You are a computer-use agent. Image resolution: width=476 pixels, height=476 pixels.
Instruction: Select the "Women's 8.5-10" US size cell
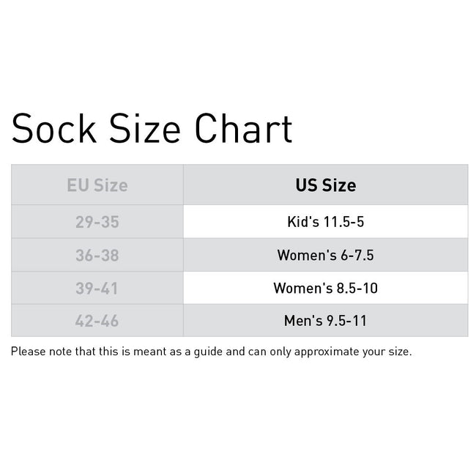pos(325,288)
